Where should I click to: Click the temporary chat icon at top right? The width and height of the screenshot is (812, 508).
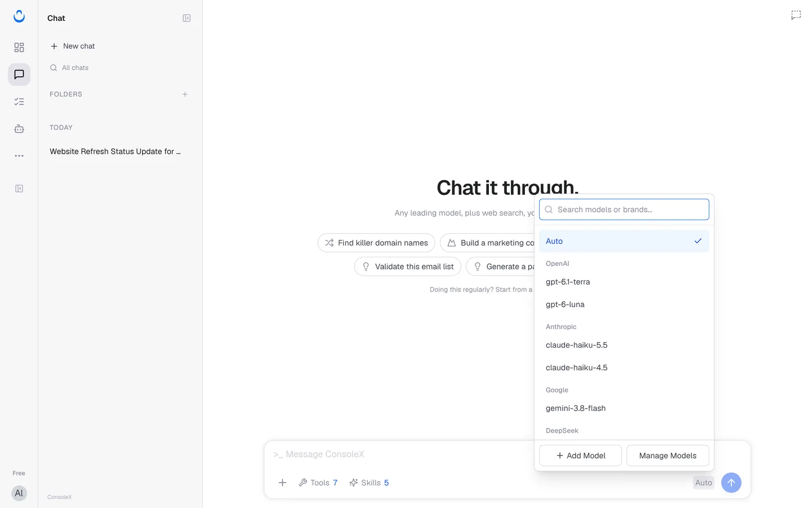[796, 15]
